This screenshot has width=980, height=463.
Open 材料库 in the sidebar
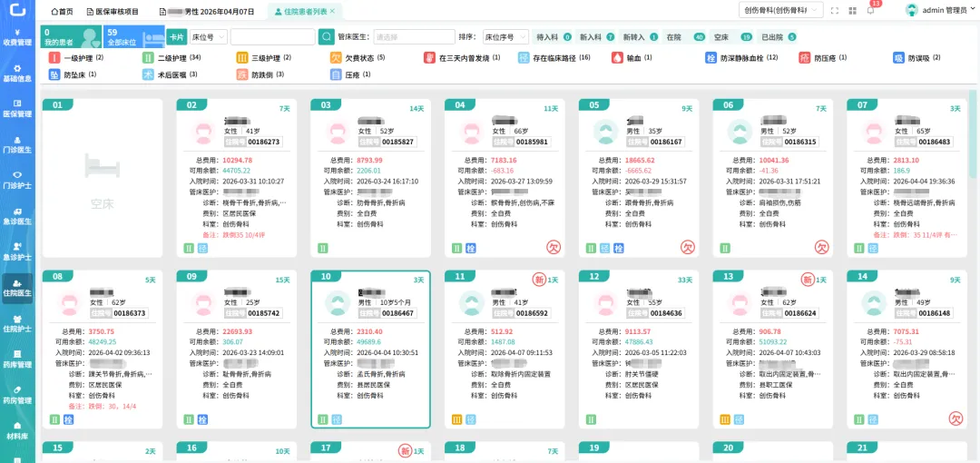click(17, 429)
